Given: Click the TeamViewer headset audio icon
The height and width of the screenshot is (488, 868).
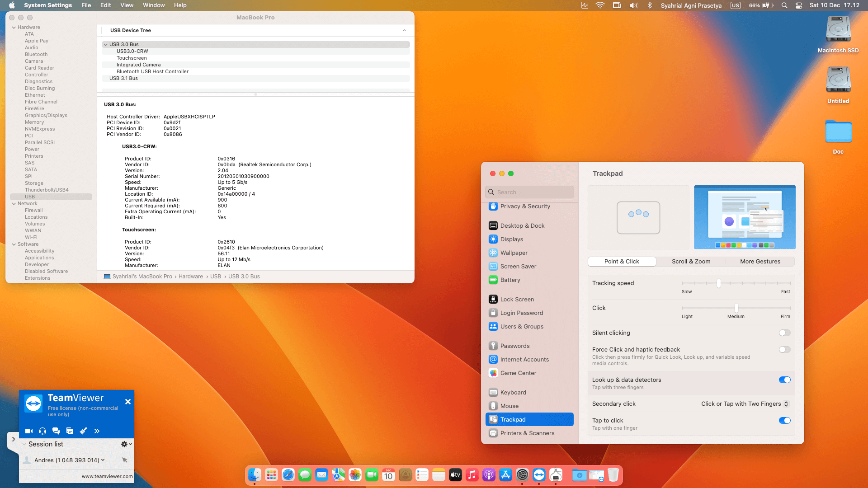Looking at the screenshot, I should click(42, 431).
